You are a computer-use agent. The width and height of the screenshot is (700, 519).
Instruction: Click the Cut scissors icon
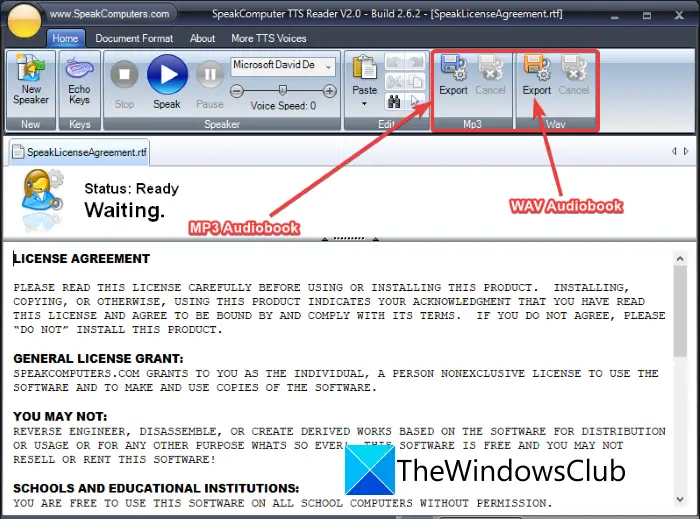click(x=394, y=82)
